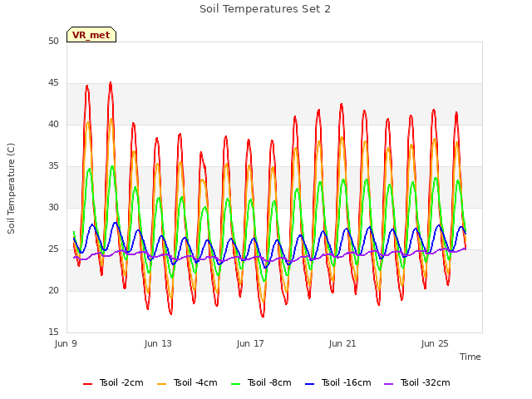The height and width of the screenshot is (399, 532).
Task: Click the Jun 21 x-axis tick label
Action: [x=342, y=343]
